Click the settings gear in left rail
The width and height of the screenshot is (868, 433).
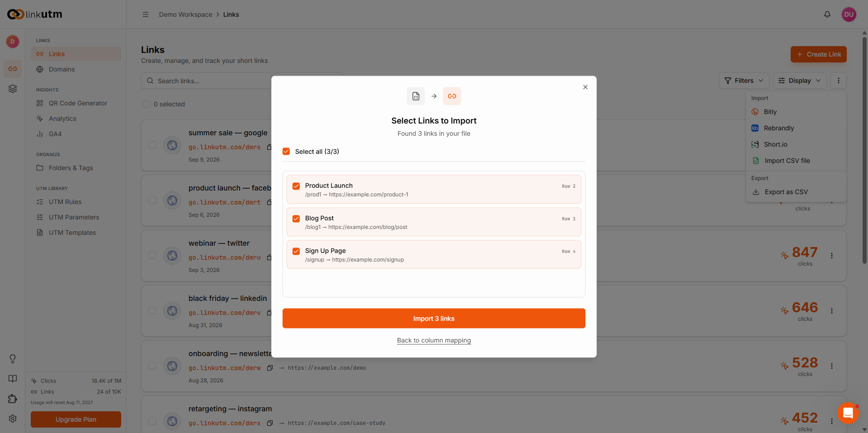(x=13, y=419)
